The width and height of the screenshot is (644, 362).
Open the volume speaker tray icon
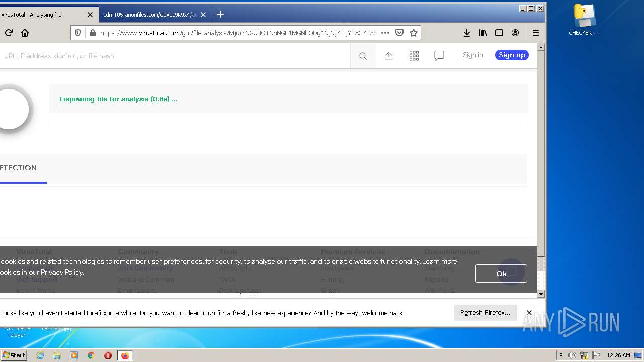[x=572, y=355]
